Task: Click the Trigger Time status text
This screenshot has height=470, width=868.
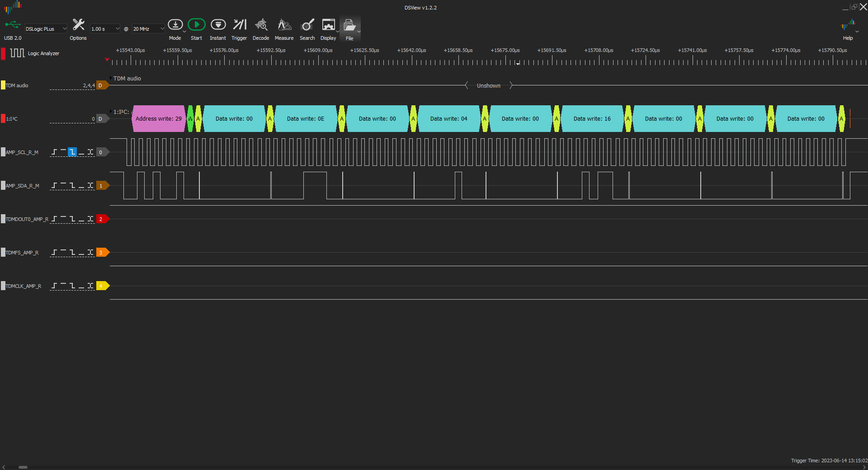Action: pos(829,461)
